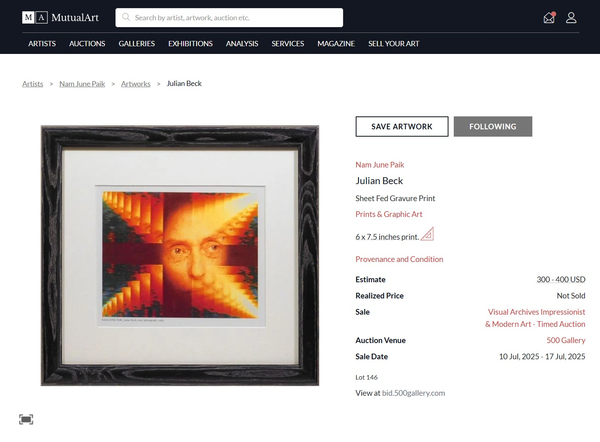This screenshot has height=442, width=600.
Task: Focus the artist search input field
Action: tap(229, 18)
